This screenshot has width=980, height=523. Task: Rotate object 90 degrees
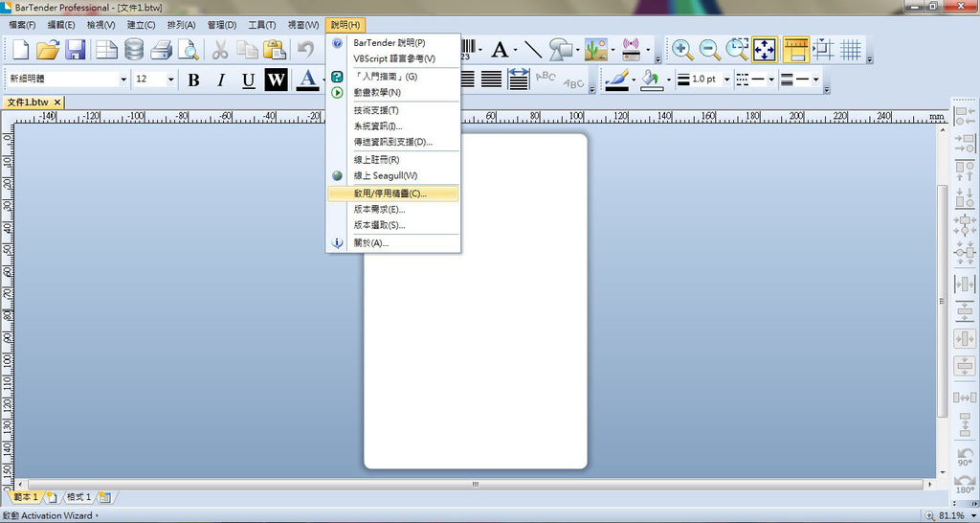(965, 455)
